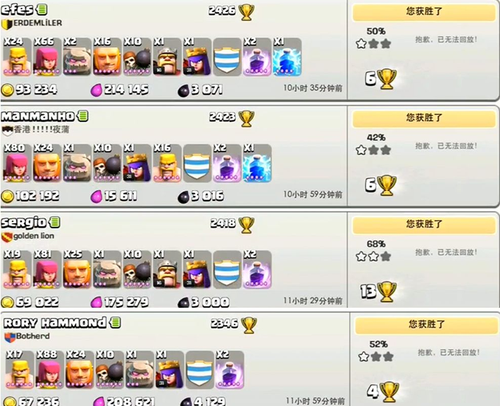Open the golden lion clan link

(28, 236)
